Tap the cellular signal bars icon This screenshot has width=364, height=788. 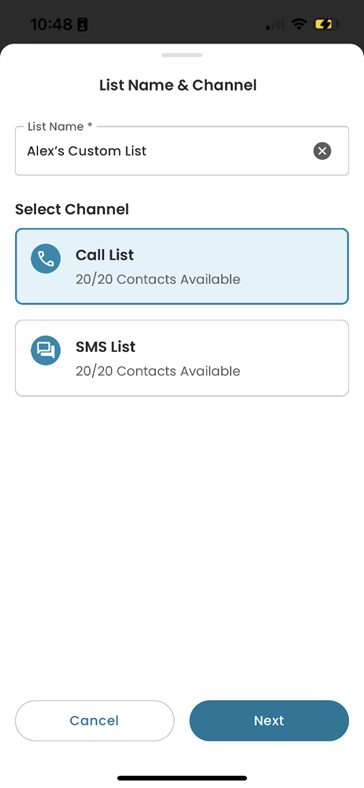[x=275, y=24]
